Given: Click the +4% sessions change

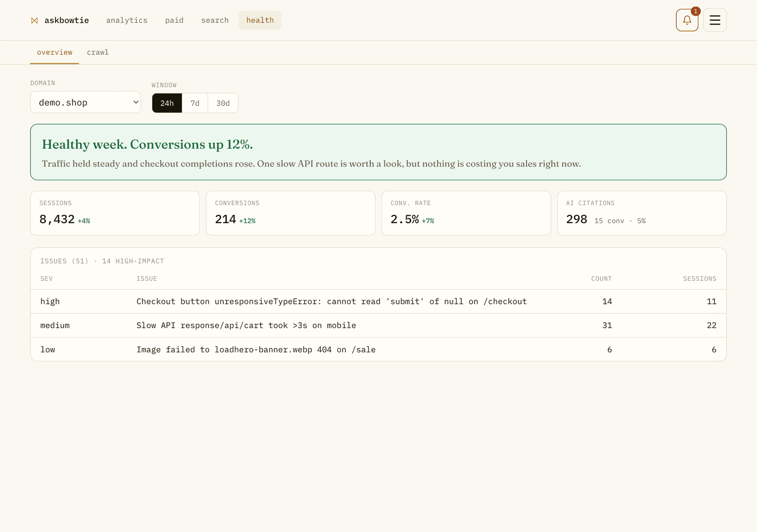Looking at the screenshot, I should coord(84,221).
